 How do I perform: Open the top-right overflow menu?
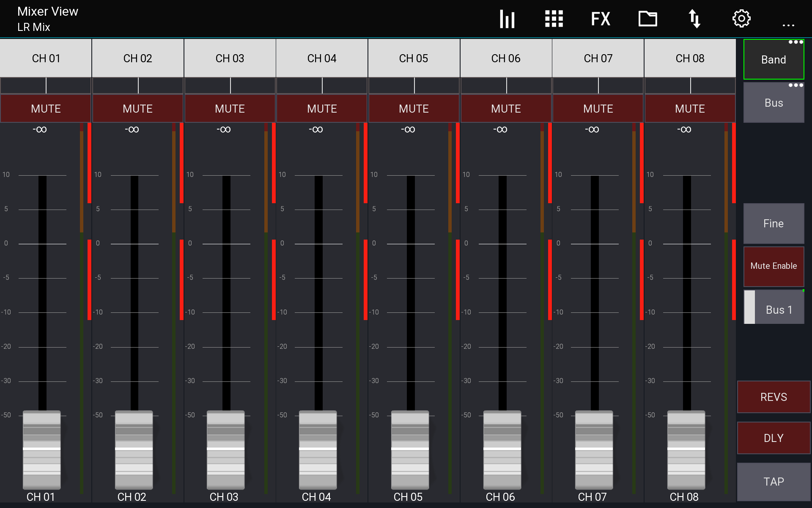point(789,25)
